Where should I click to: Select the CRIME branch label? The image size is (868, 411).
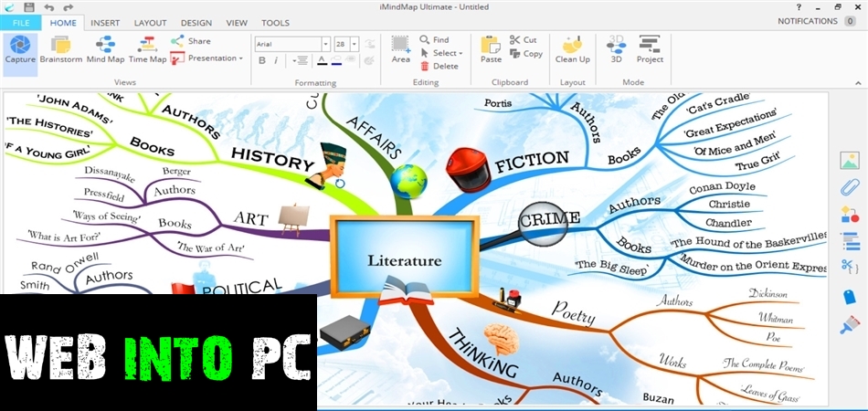(549, 218)
